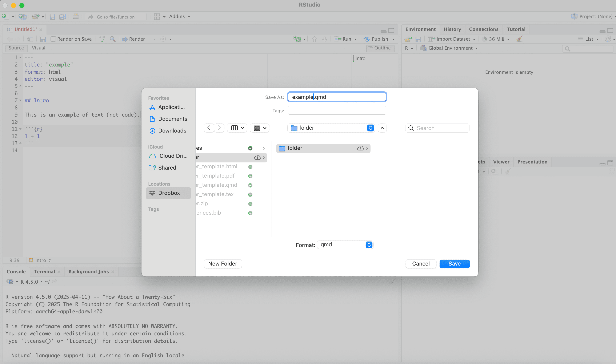Open Dropbox location in sidebar
Image resolution: width=616 pixels, height=364 pixels.
pos(169,193)
